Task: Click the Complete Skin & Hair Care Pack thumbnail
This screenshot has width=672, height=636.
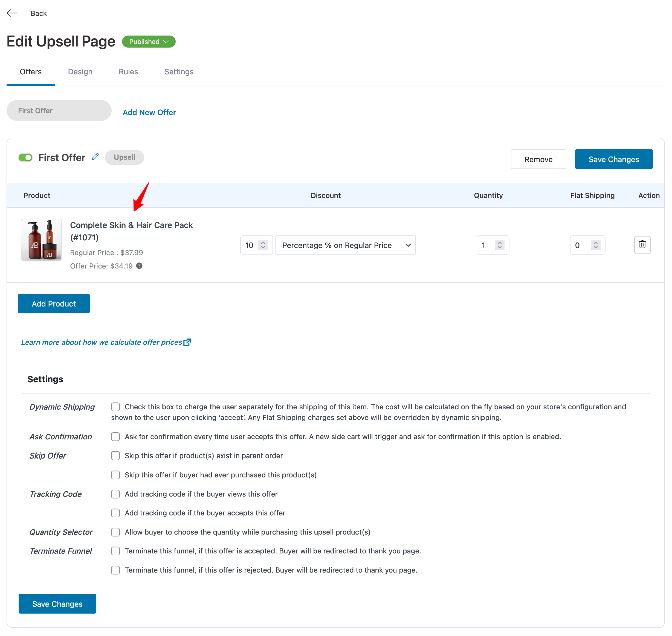Action: tap(41, 240)
